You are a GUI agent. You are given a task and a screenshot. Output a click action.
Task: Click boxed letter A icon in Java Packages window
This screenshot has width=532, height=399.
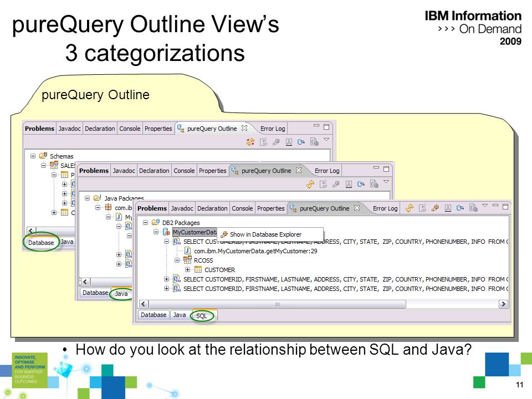349,184
